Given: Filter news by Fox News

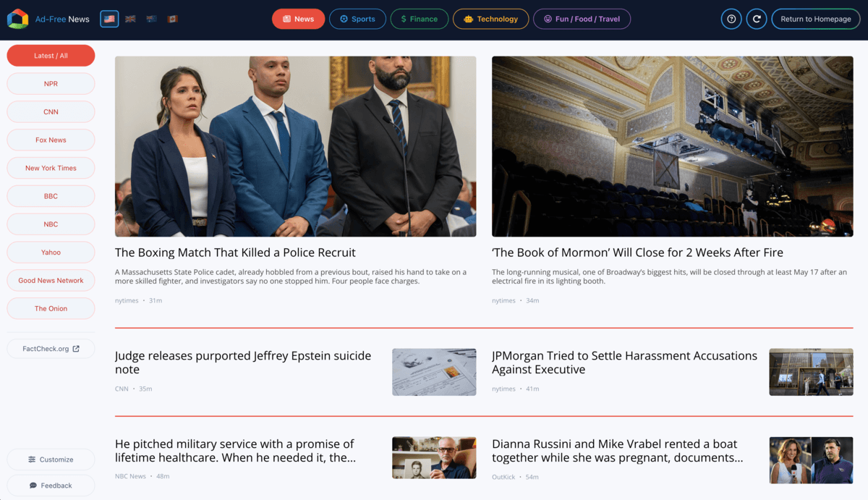Looking at the screenshot, I should point(51,140).
